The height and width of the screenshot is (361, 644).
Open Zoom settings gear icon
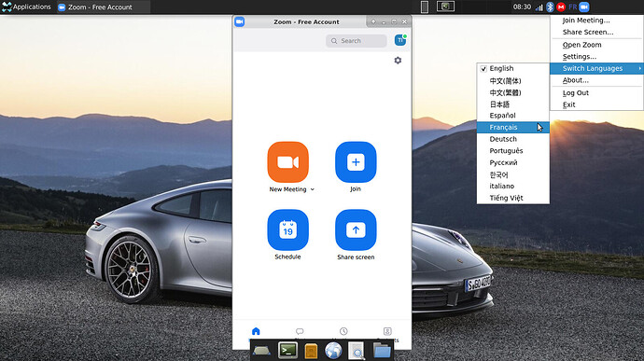point(398,61)
